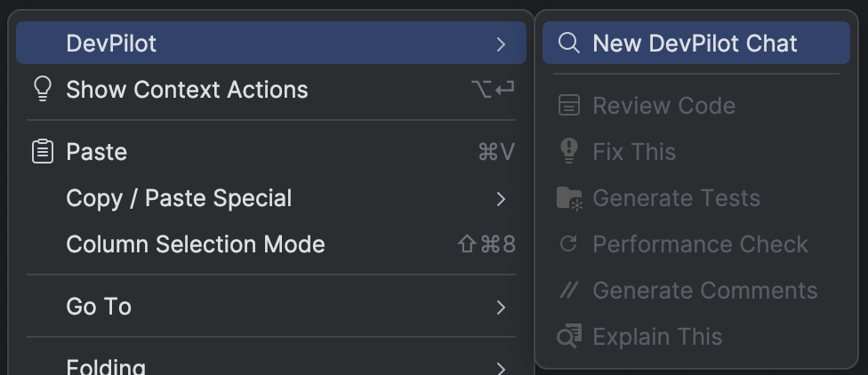
Task: Select the Generate Tests option
Action: pyautogui.click(x=695, y=198)
